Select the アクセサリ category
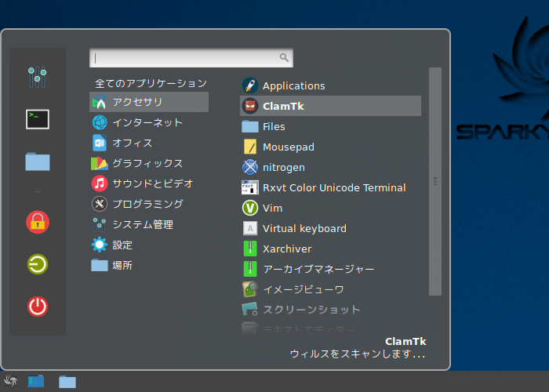The width and height of the screenshot is (549, 392). pos(149,102)
